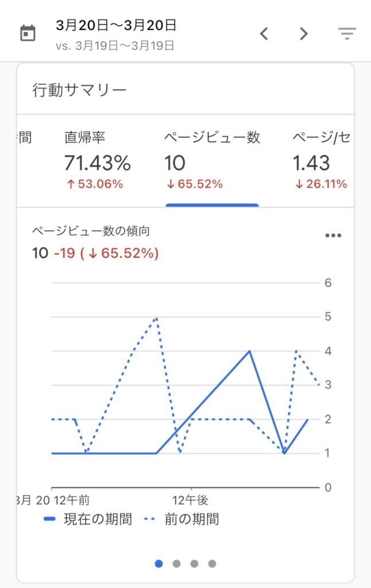
Task: Tap the 12午後 axis label
Action: pyautogui.click(x=190, y=500)
